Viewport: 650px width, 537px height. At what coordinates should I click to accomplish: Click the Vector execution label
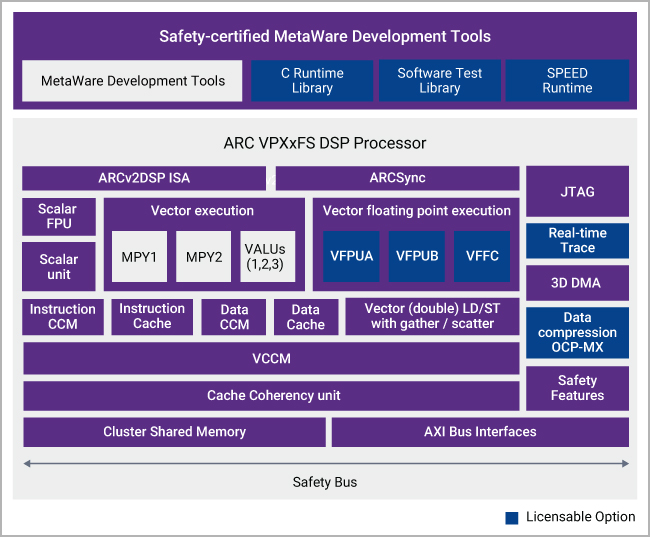(202, 211)
